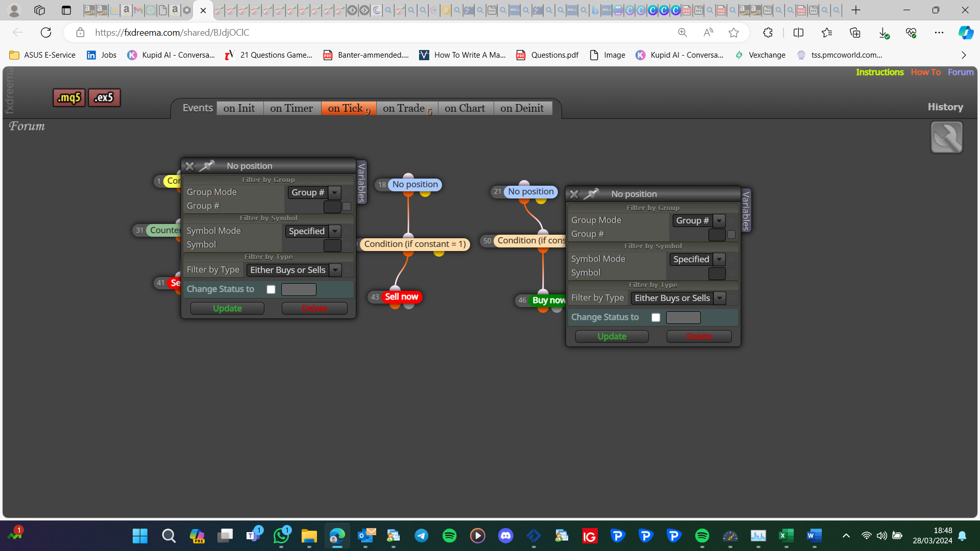Click the .mq5 export icon

coord(69,97)
